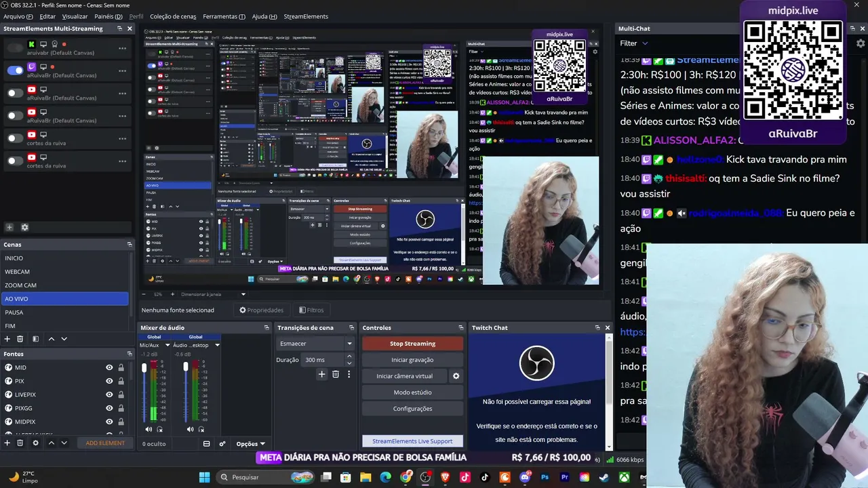Hide the LIVEPIX source
Image resolution: width=868 pixels, height=488 pixels.
point(109,394)
